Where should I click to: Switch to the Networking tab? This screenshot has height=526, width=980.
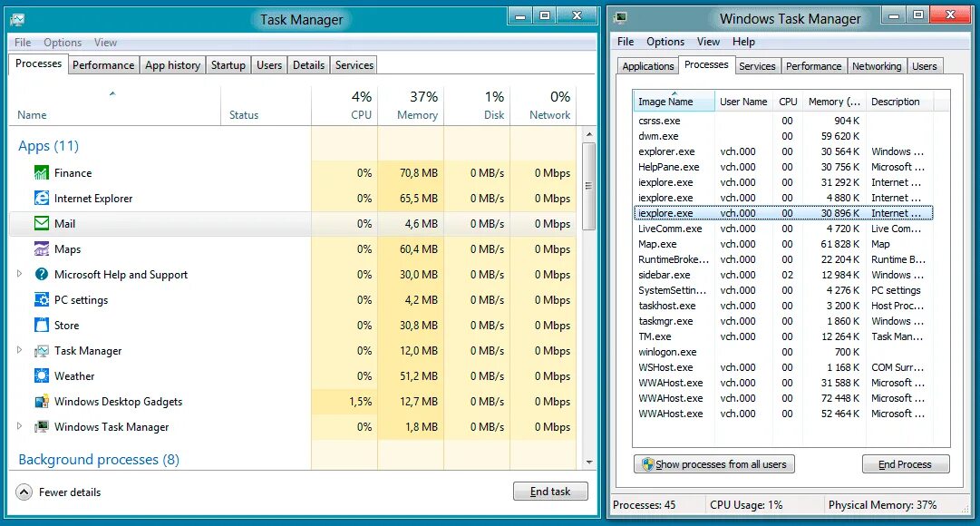pos(877,66)
